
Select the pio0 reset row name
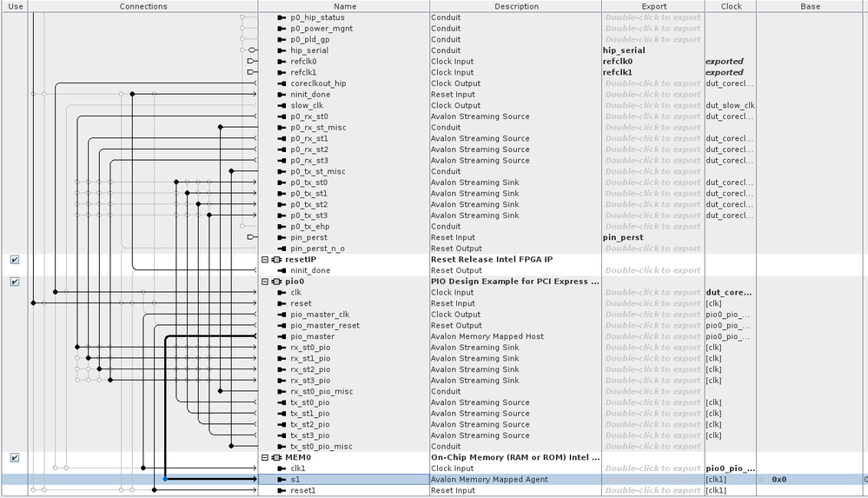tap(301, 303)
